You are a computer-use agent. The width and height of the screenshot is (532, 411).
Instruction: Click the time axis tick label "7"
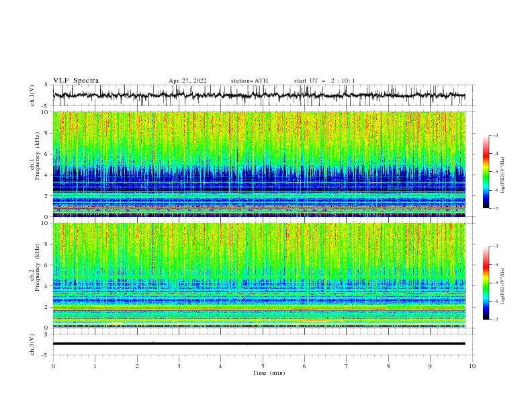point(347,366)
